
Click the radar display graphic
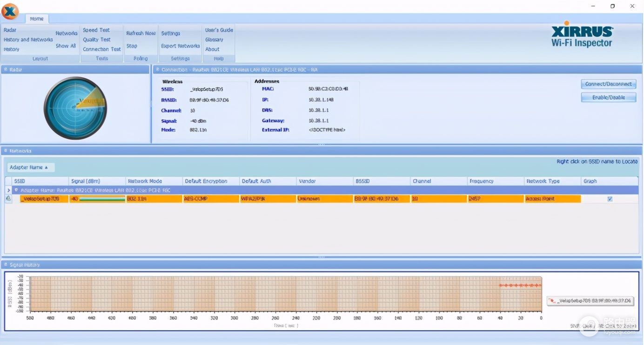75,108
